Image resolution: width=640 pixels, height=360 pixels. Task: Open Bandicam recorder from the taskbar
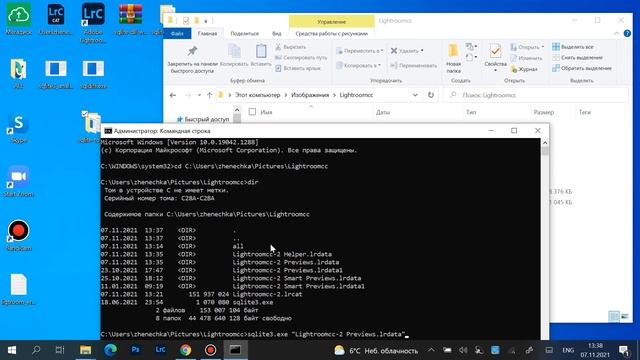pyautogui.click(x=210, y=350)
